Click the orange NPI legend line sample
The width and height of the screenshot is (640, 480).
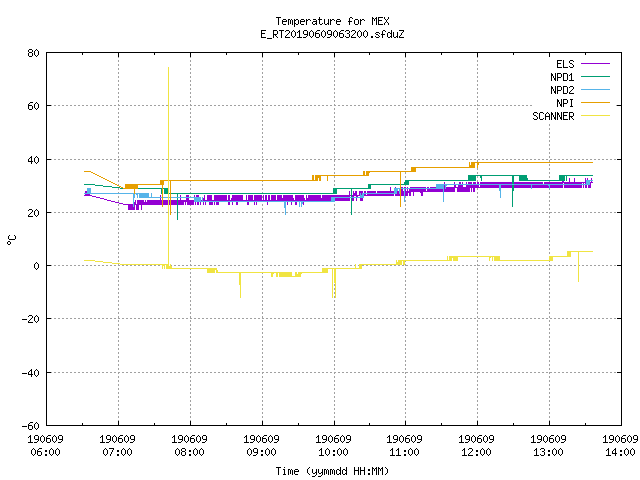point(596,102)
